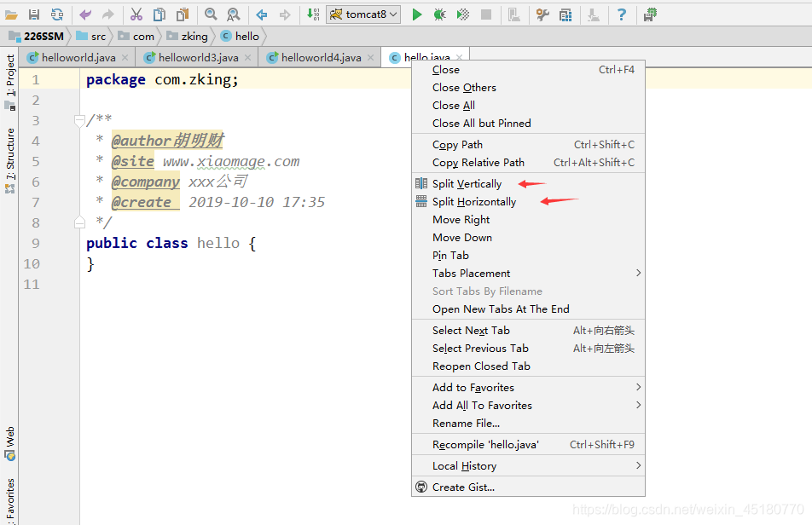The width and height of the screenshot is (812, 525).
Task: Click the Copy toolbar icon
Action: tap(159, 14)
